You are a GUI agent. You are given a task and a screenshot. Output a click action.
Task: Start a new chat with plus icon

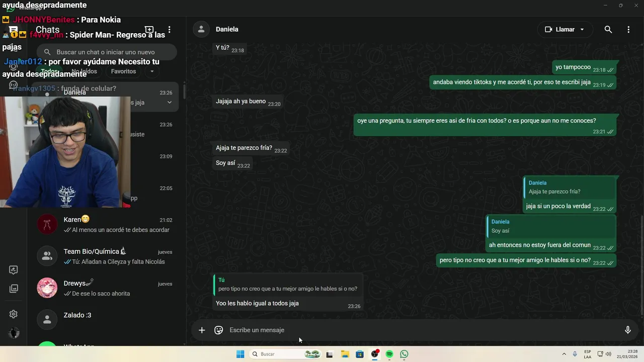tap(149, 30)
